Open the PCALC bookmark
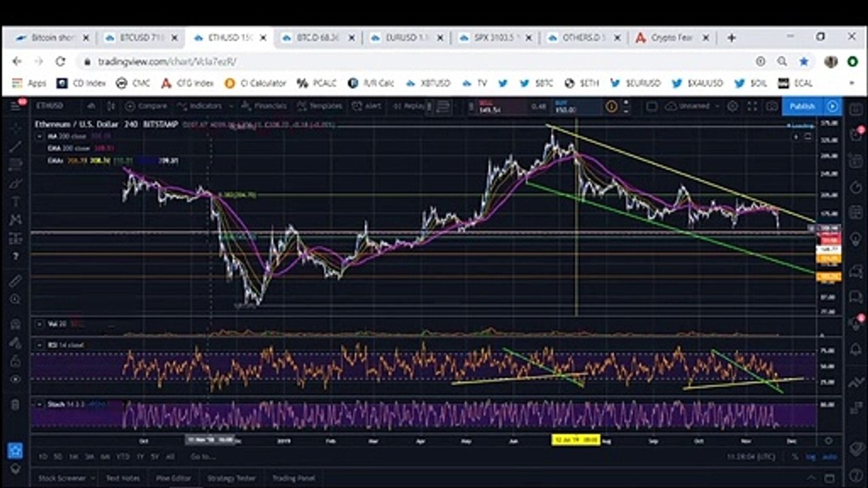 coord(317,83)
